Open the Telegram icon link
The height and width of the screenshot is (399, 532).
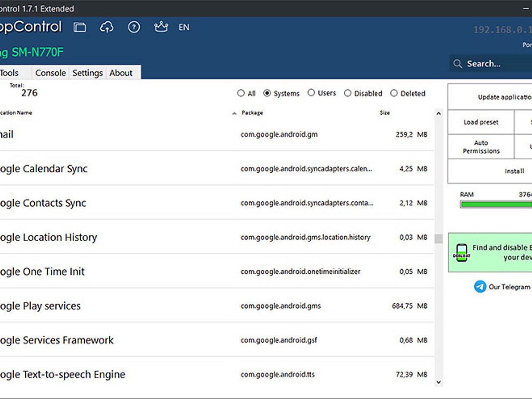point(480,287)
